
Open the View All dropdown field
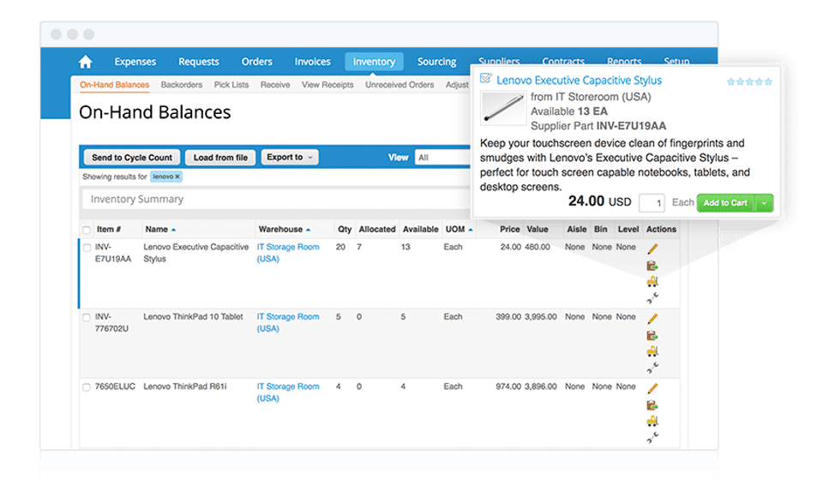coord(442,158)
